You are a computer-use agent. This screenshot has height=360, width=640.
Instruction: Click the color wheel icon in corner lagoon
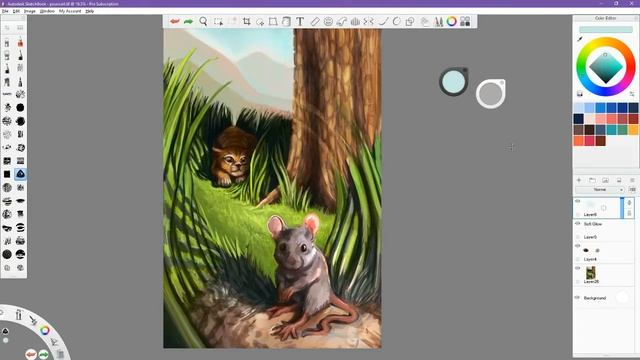(x=45, y=330)
